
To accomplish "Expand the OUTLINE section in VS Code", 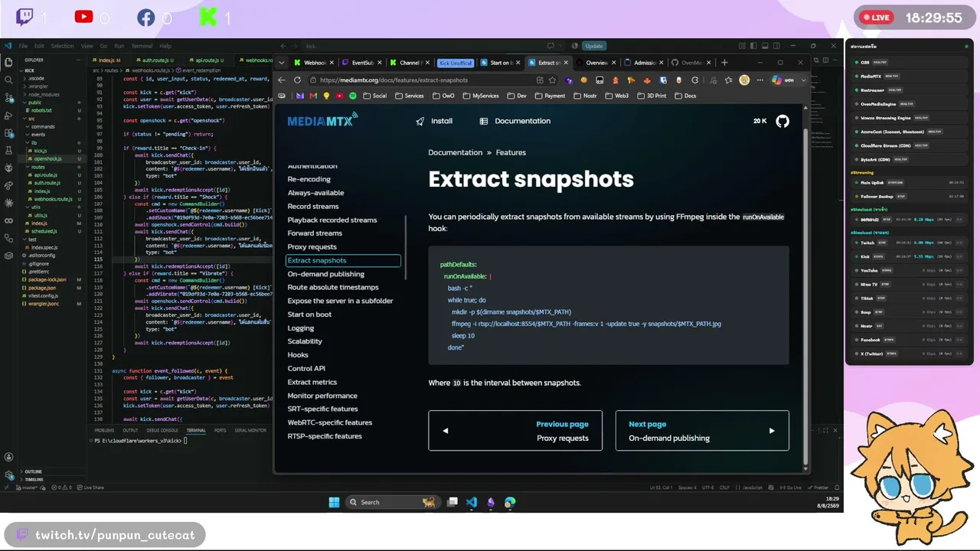I will 33,471.
